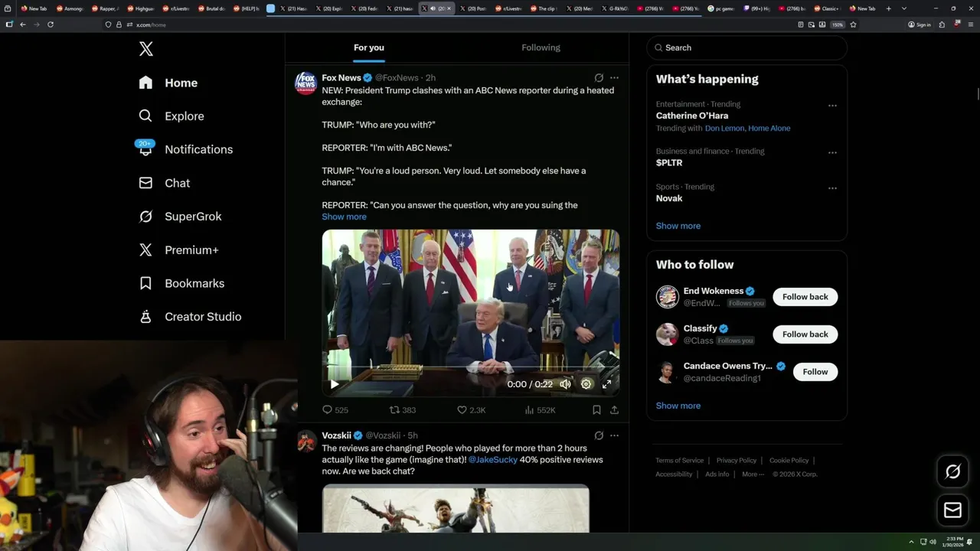Open the Novak trend
The width and height of the screenshot is (980, 551).
[x=669, y=198]
